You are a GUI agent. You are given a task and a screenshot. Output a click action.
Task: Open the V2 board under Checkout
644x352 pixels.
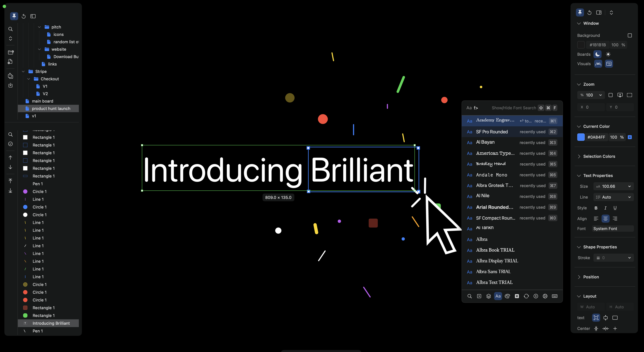[48, 94]
